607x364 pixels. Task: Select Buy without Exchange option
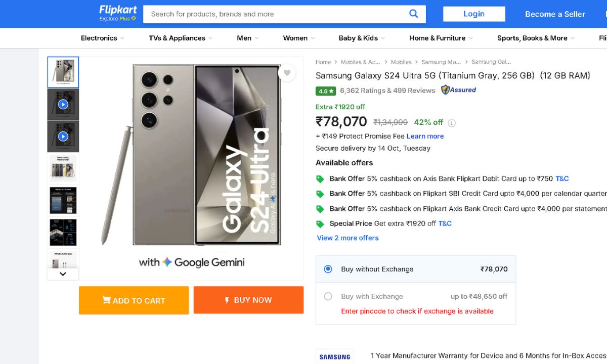coord(328,269)
